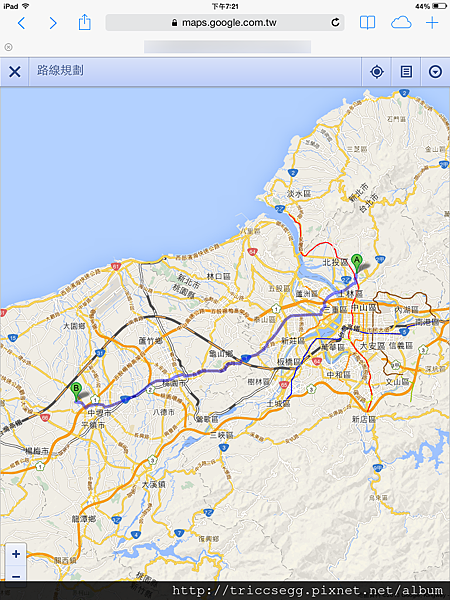The height and width of the screenshot is (600, 450).
Task: Tap the 龍潭鄉 map label
Action: 84,519
